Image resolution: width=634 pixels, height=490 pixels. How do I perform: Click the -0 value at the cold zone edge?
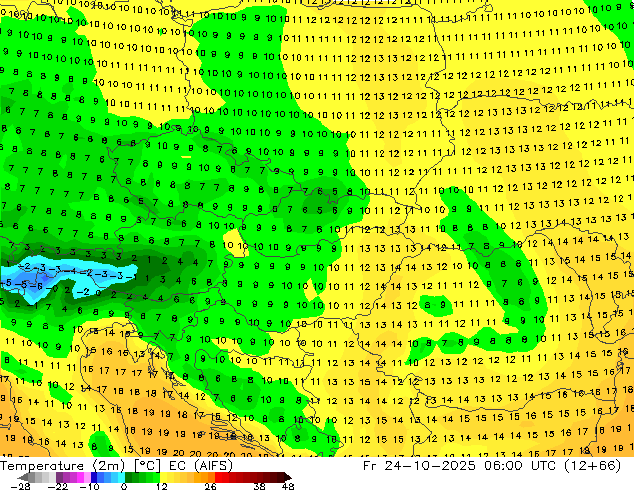point(52,289)
